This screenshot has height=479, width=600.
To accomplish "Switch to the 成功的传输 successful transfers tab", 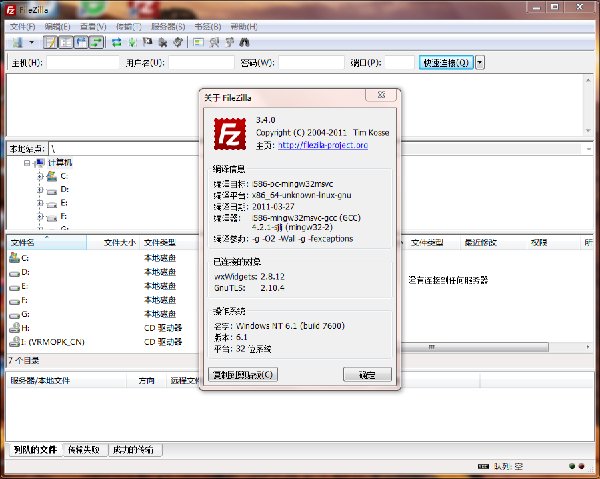I will (x=133, y=450).
